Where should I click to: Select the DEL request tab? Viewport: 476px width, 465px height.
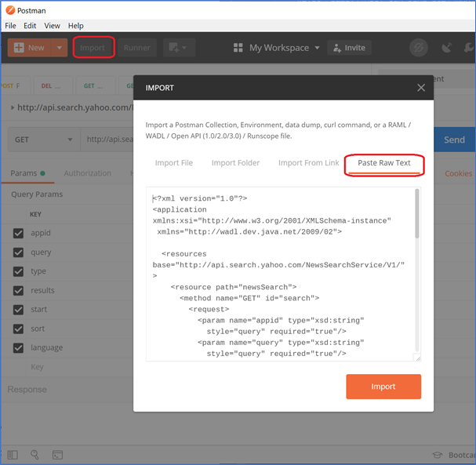pos(53,86)
